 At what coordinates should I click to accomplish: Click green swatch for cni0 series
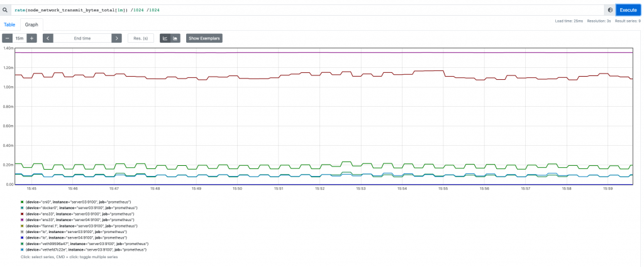point(22,202)
